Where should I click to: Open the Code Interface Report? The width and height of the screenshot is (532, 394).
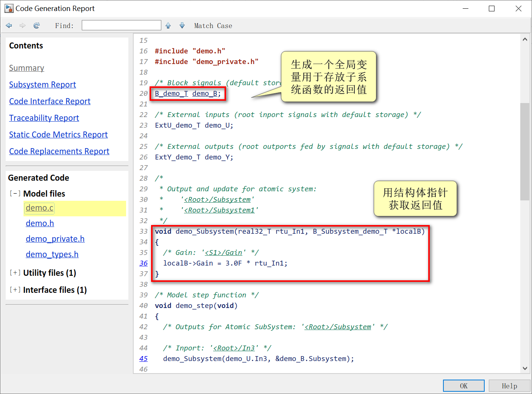pos(50,102)
